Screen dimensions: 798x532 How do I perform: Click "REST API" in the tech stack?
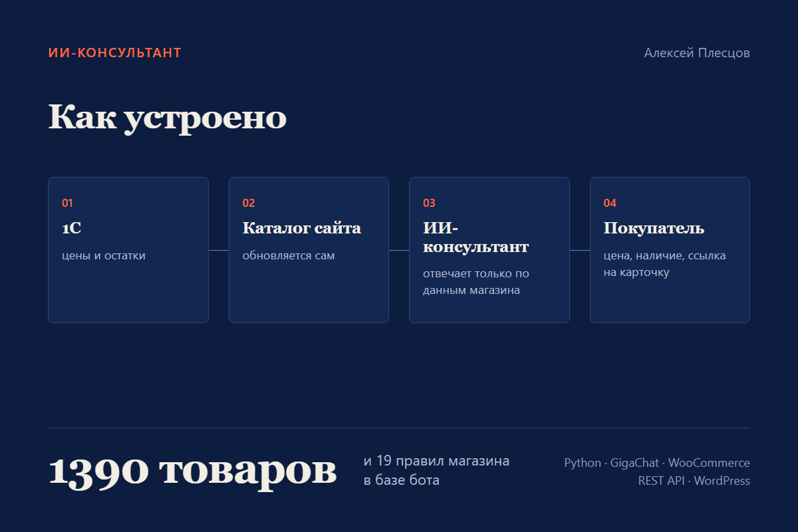coord(661,481)
